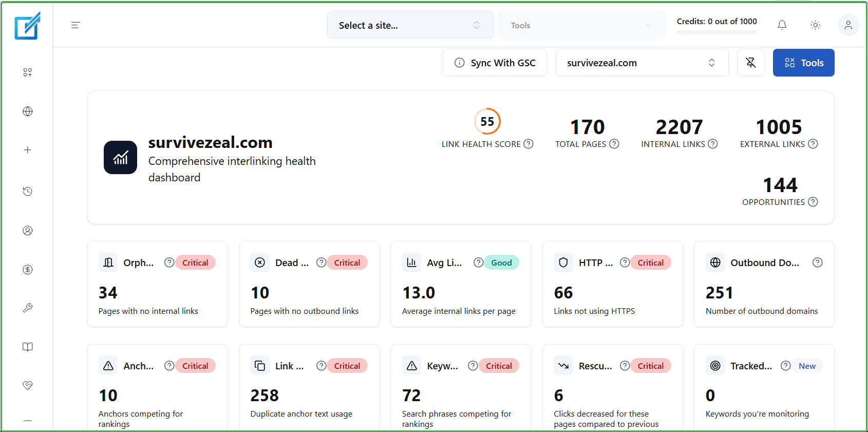
Task: Click the 144 Opportunities stat
Action: (780, 192)
